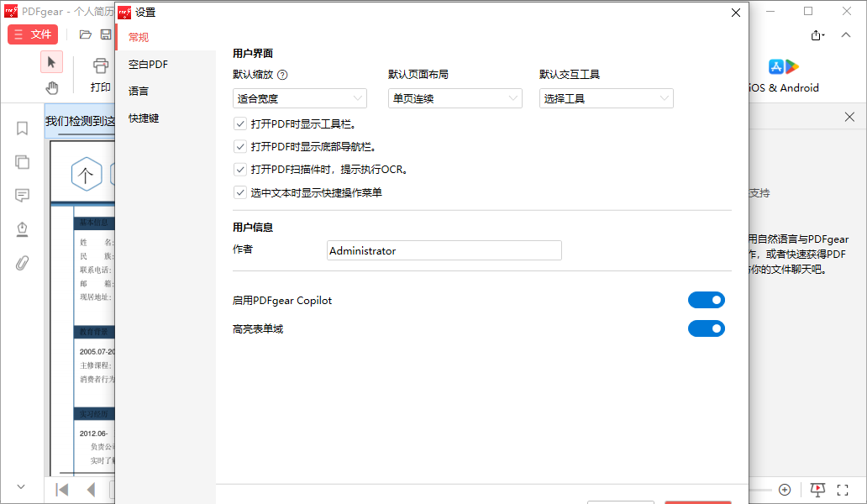Uncheck show toolbar when opening PDF
This screenshot has height=504, width=867.
(x=240, y=123)
